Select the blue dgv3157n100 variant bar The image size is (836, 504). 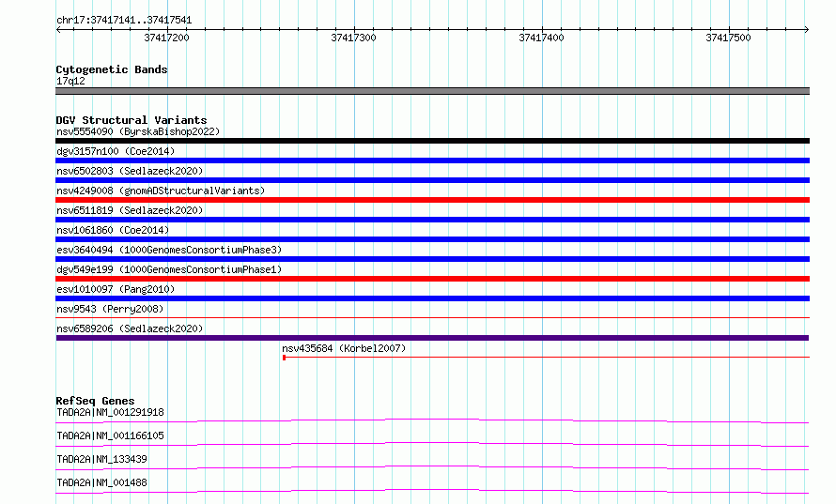[x=432, y=160]
